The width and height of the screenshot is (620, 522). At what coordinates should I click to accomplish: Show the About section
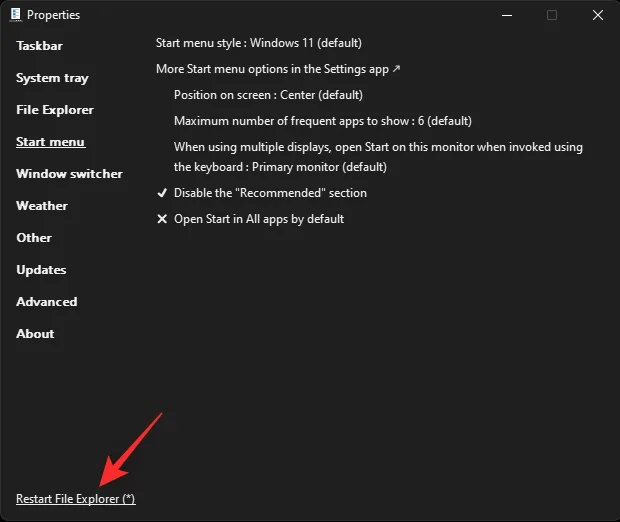tap(35, 334)
